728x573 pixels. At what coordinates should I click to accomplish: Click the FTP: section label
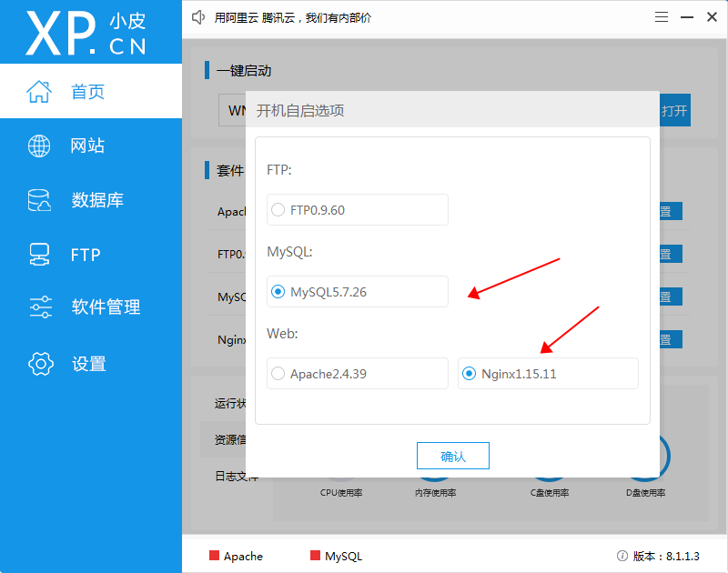click(x=279, y=170)
